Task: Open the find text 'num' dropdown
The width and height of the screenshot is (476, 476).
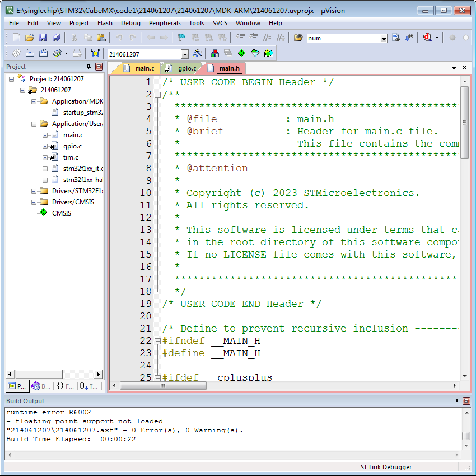Action: 384,39
